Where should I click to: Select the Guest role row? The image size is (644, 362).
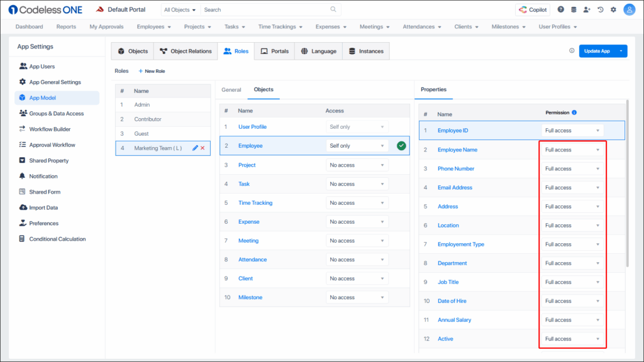click(163, 133)
